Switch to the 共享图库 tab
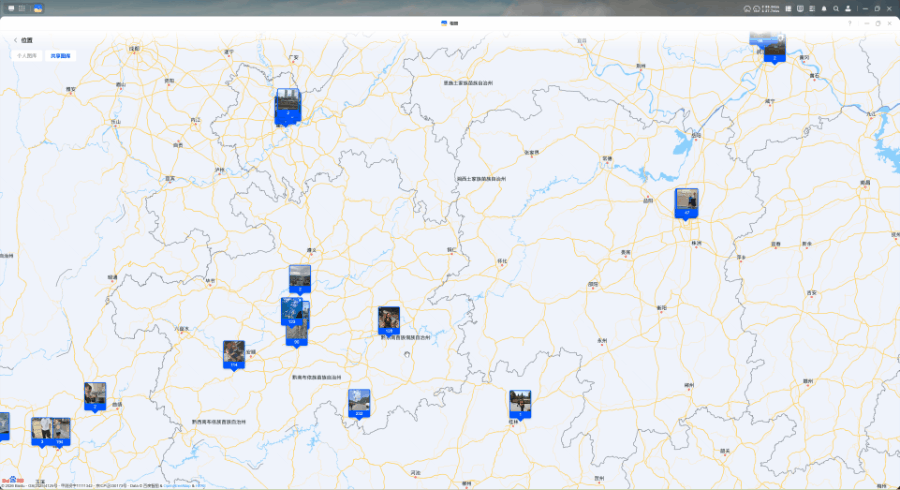 61,56
